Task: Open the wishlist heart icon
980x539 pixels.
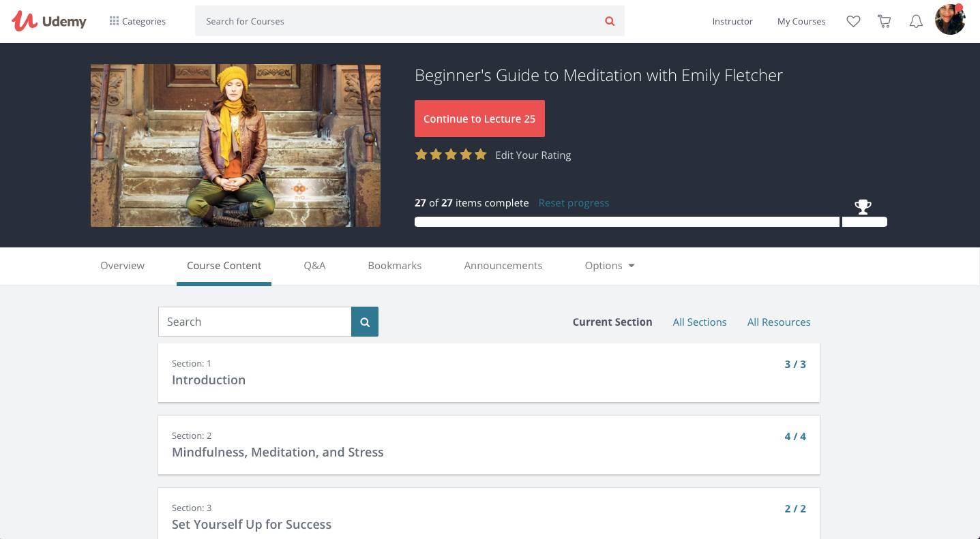Action: [853, 21]
